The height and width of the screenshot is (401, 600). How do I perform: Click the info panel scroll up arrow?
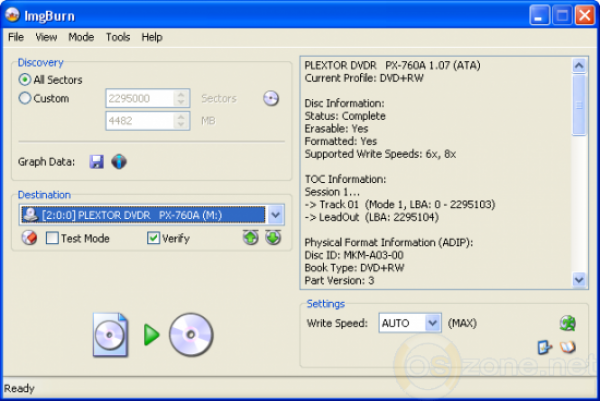(x=579, y=66)
